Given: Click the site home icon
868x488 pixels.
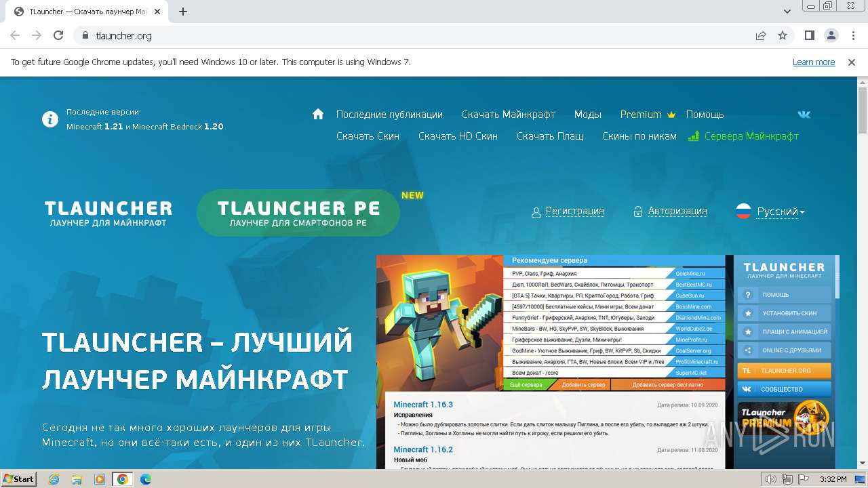Looking at the screenshot, I should tap(318, 114).
